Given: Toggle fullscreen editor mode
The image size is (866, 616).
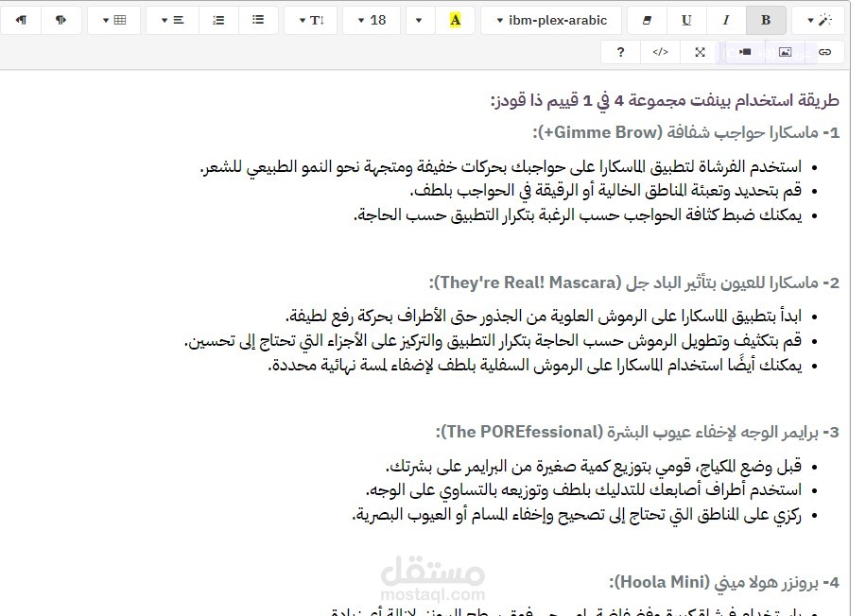Looking at the screenshot, I should (700, 52).
